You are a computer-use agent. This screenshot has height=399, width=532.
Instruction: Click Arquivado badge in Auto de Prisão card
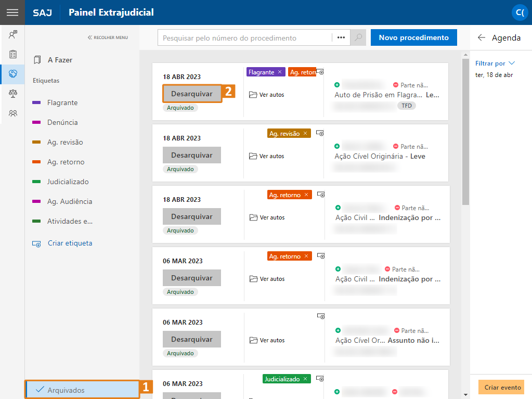pos(180,108)
